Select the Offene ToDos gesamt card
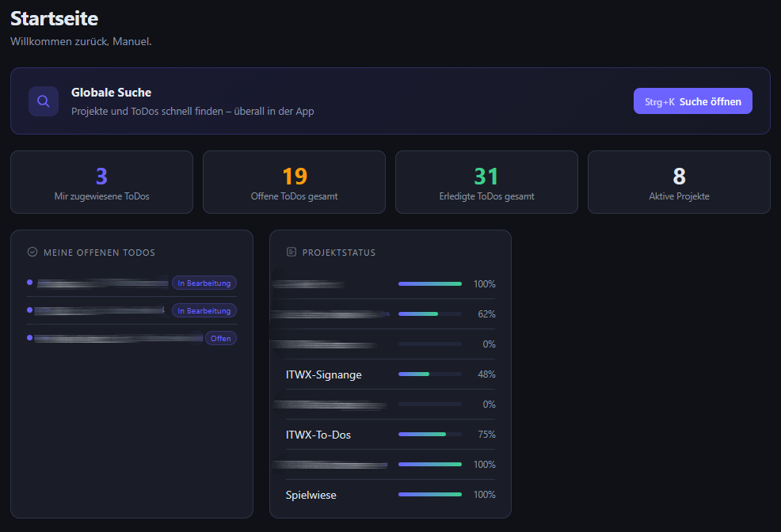The width and height of the screenshot is (781, 532). click(x=294, y=182)
